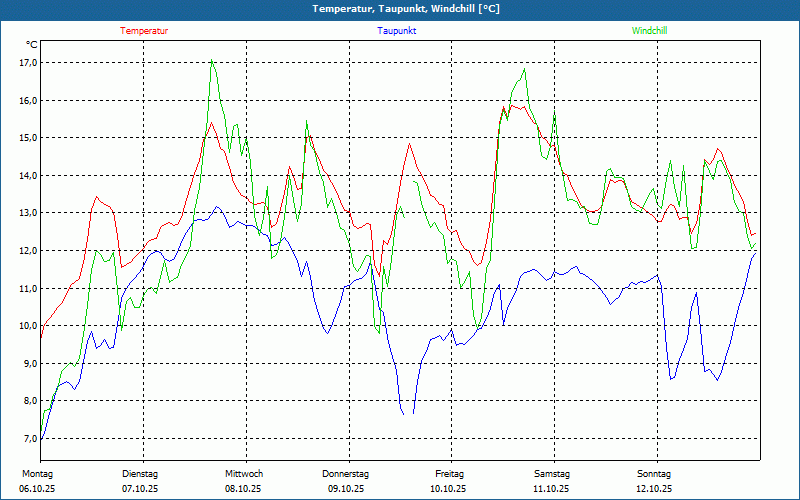Select the °C unit label on axis
Image resolution: width=800 pixels, height=500 pixels.
pyautogui.click(x=32, y=45)
